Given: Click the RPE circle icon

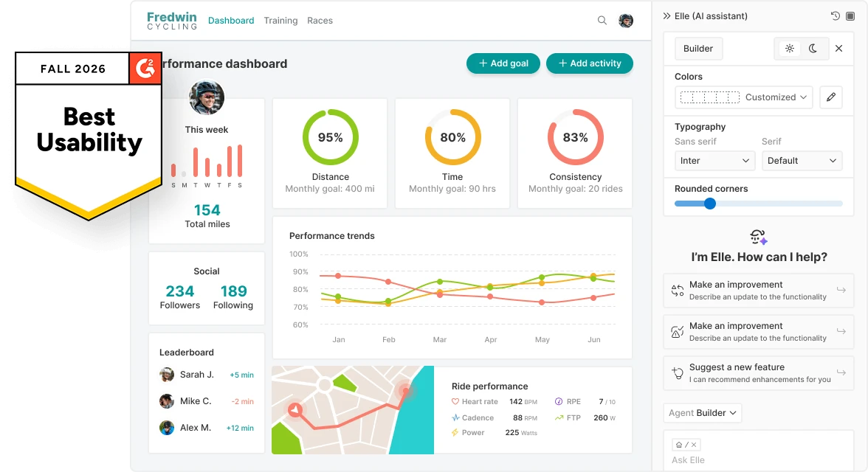Looking at the screenshot, I should coord(559,402).
